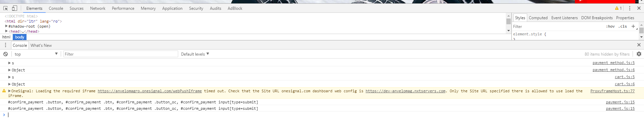Expand the Object entry from cart.js:6
The image size is (644, 130).
pyautogui.click(x=9, y=84)
